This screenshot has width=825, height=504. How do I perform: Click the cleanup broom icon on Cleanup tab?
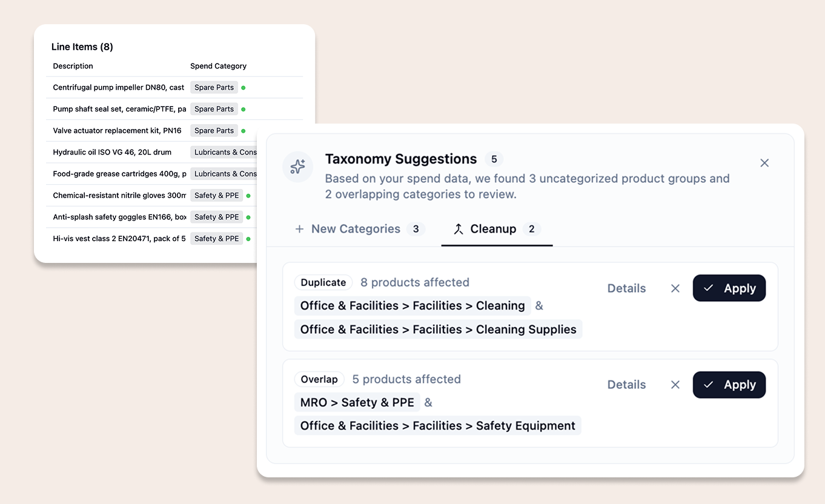460,228
